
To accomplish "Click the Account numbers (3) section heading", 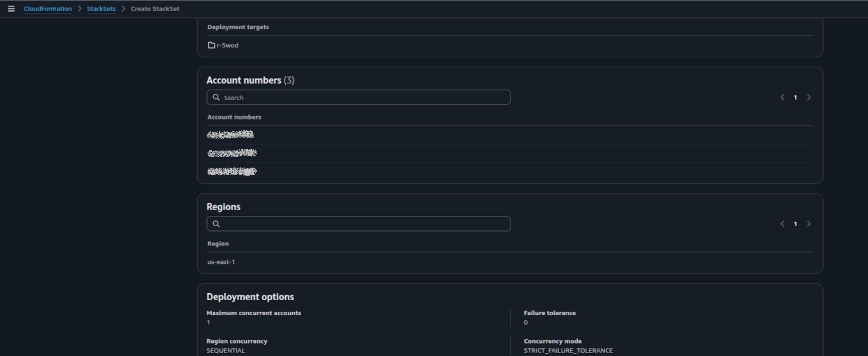I will click(x=250, y=80).
